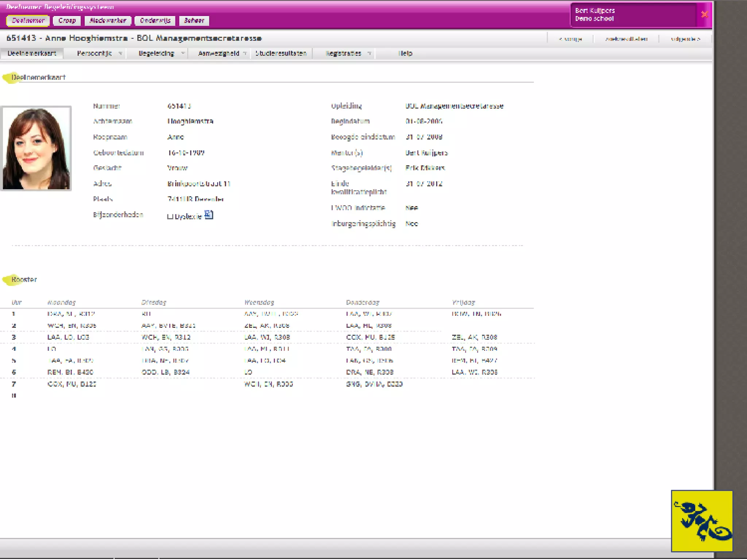Expand the Persoonlijk dropdown arrow
This screenshot has width=747, height=560.
120,54
